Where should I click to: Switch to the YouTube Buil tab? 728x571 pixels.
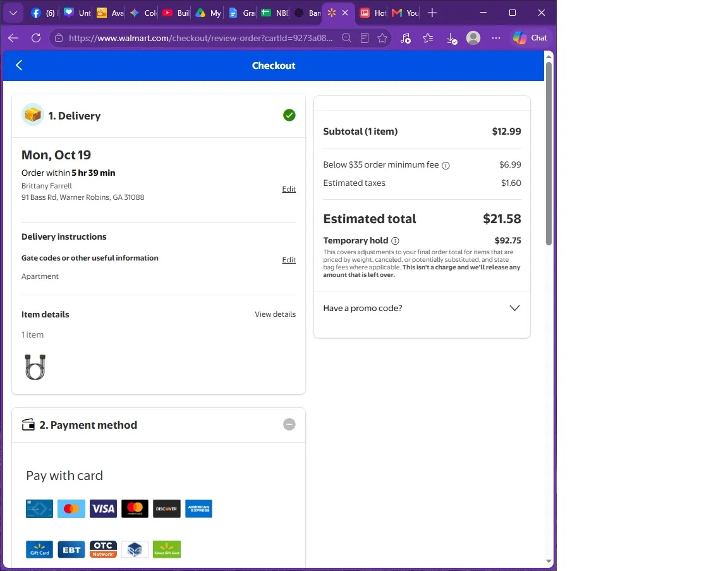176,13
